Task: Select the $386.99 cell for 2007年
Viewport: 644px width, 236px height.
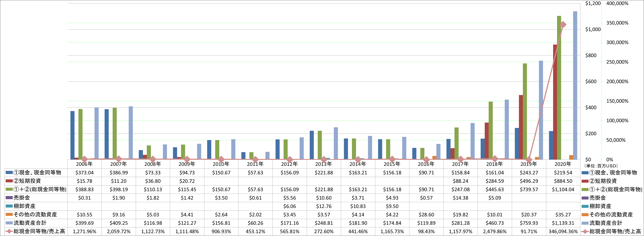Action: pyautogui.click(x=119, y=173)
